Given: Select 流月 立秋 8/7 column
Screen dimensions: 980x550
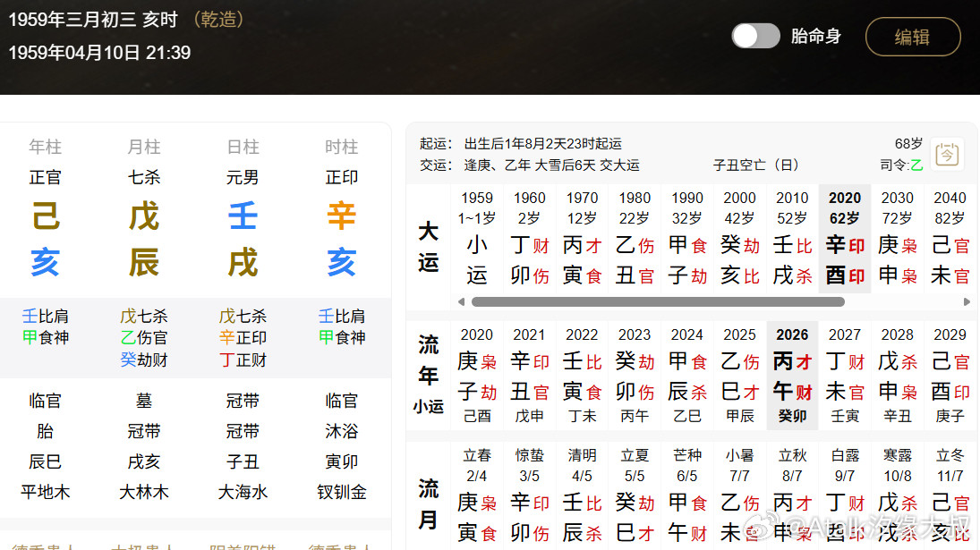Looking at the screenshot, I should (792, 495).
